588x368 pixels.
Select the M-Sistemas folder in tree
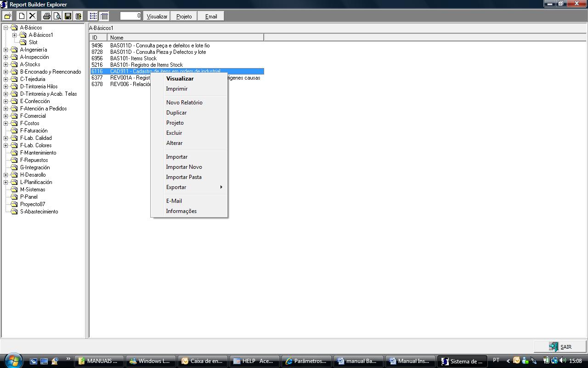pos(33,190)
